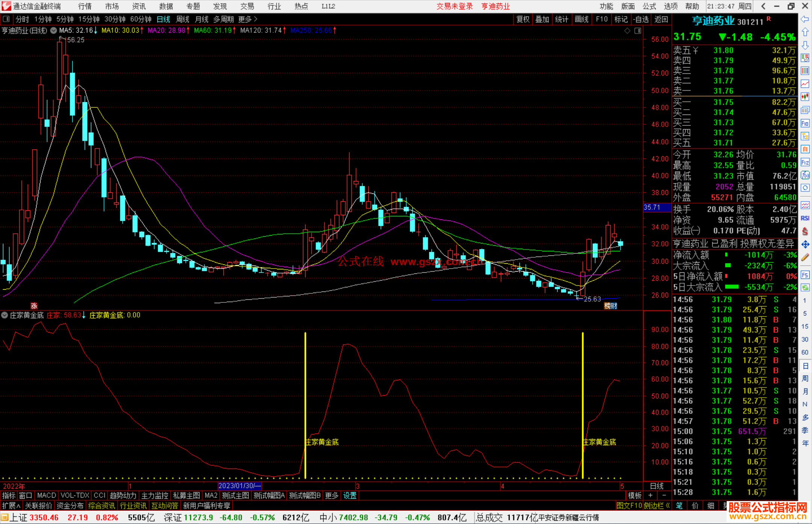Open the f(x) formula manager icon
The height and width of the screenshot is (524, 812).
click(805, 175)
